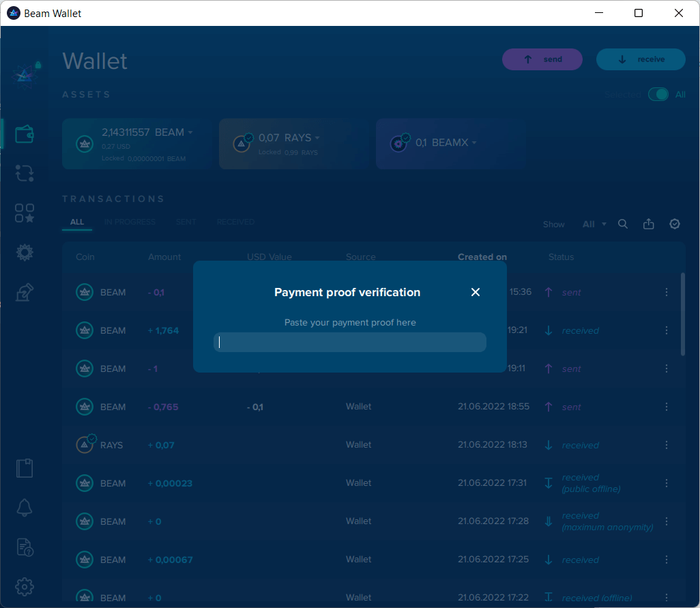Switch to the In Progress tab
Screen dimensions: 700x608
(x=130, y=222)
